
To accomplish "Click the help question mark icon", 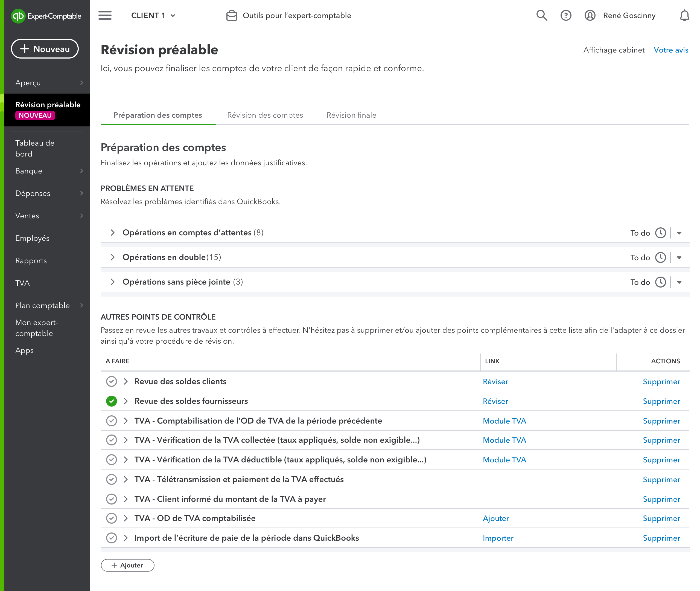I will 566,15.
